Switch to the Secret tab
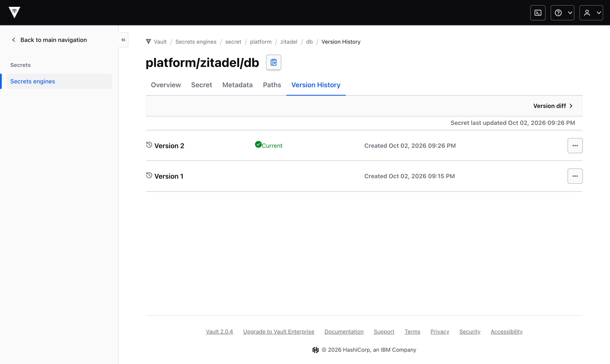The height and width of the screenshot is (364, 610). (202, 85)
